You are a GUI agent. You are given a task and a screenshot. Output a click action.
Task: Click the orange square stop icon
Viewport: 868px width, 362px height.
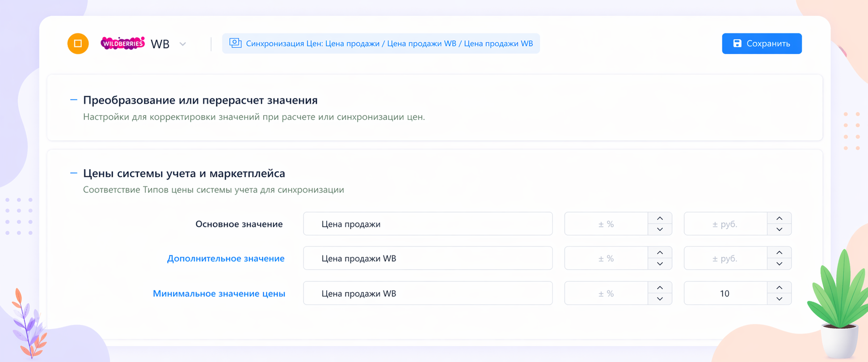[x=78, y=43]
